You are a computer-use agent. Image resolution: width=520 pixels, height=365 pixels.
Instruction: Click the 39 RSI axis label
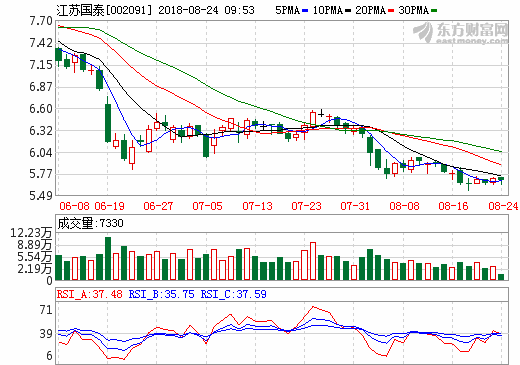point(46,333)
